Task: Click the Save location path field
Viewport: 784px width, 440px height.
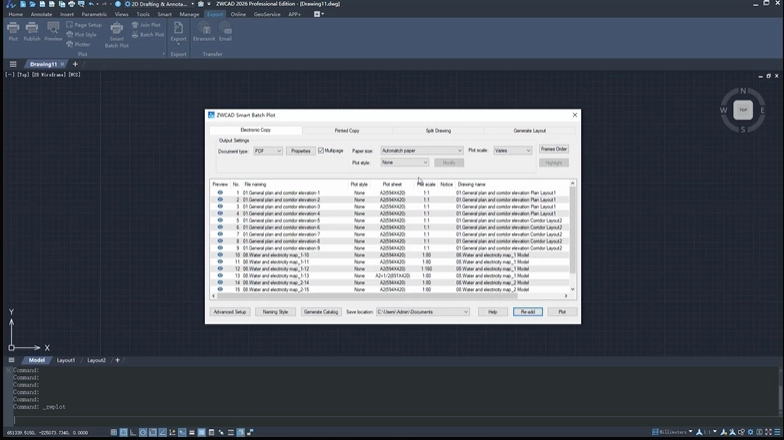Action: [422, 312]
